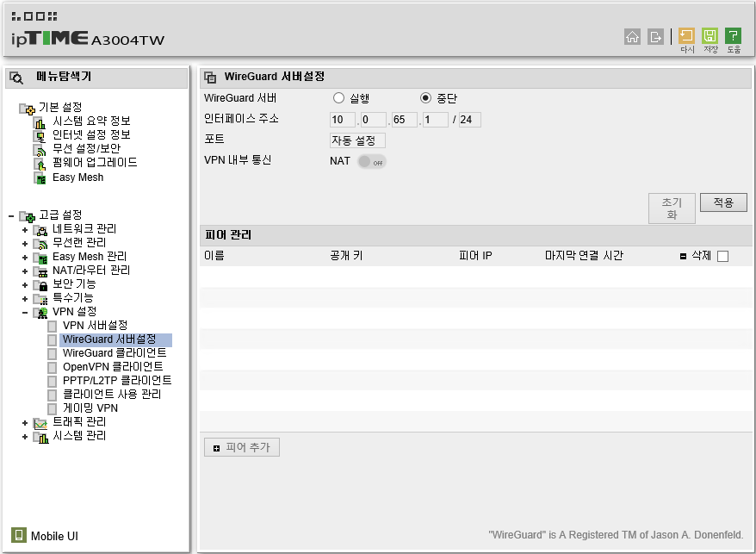Open WireGuard 서버설정 menu item
Screen dimensions: 756x554
[109, 339]
